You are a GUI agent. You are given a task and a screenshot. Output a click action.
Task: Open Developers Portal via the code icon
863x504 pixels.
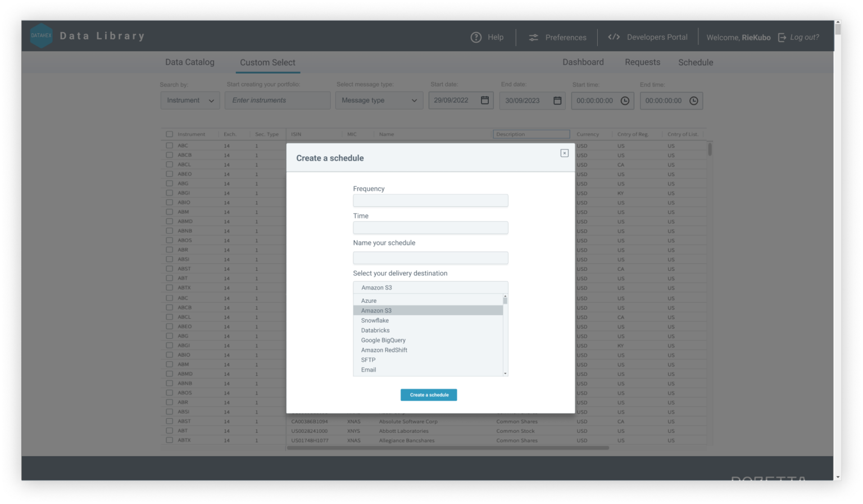614,37
